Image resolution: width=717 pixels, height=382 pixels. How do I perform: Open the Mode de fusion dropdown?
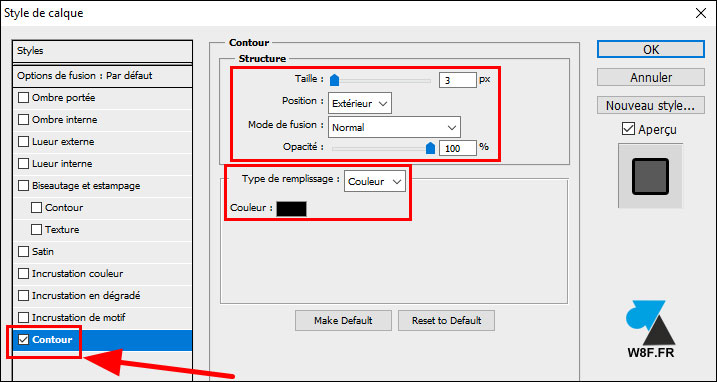[394, 128]
